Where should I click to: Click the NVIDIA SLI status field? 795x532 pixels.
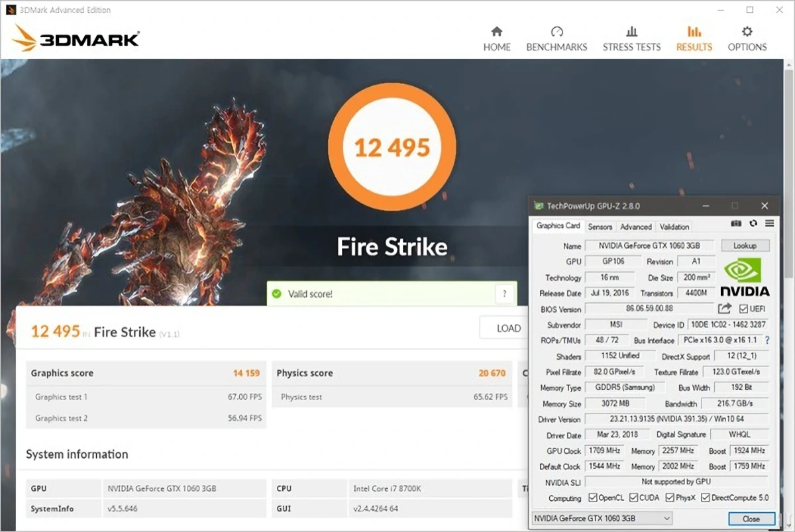[677, 482]
